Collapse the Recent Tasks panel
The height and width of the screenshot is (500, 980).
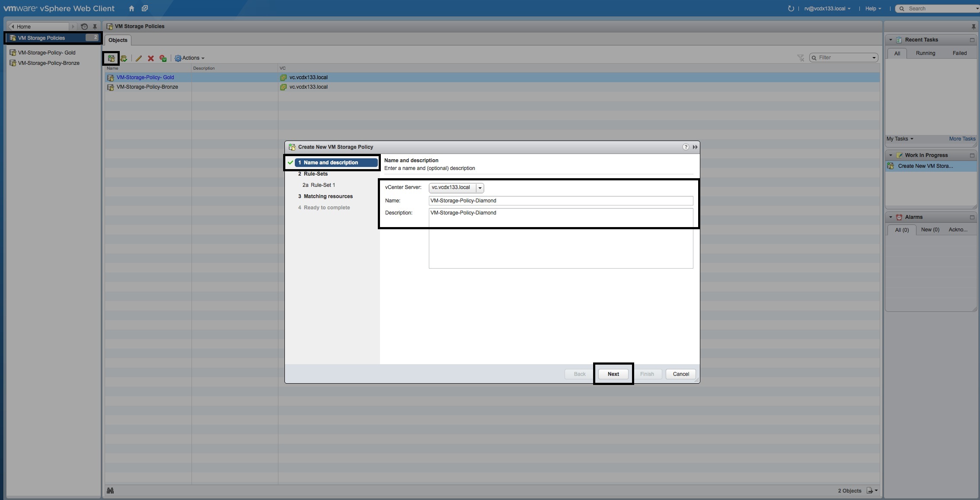click(x=891, y=40)
